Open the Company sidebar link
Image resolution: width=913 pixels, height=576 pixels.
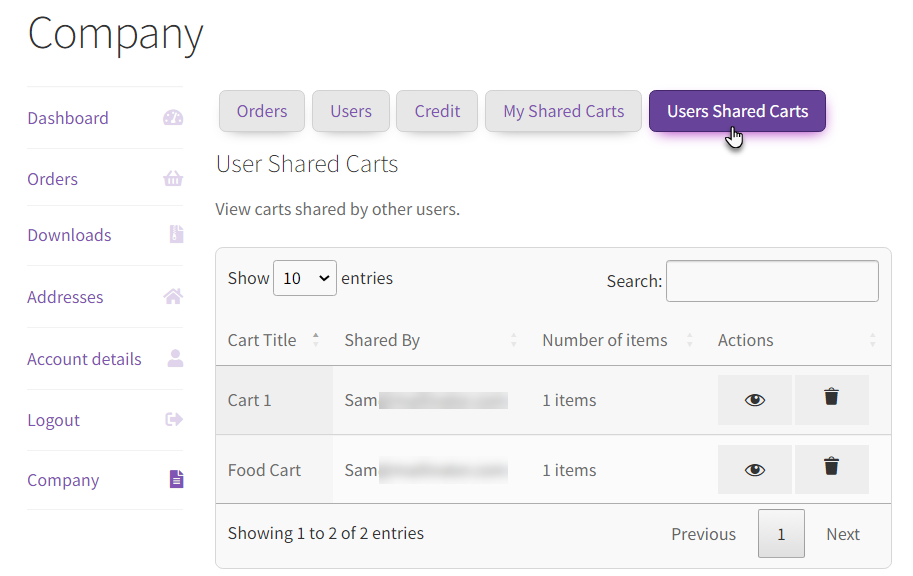[63, 480]
